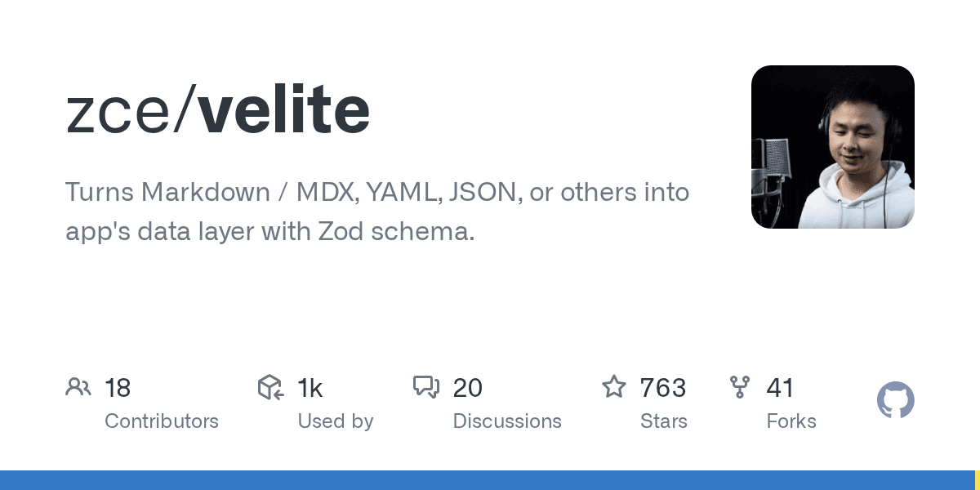Screen dimensions: 980x490
Task: Select the "Used by" label
Action: pos(336,421)
